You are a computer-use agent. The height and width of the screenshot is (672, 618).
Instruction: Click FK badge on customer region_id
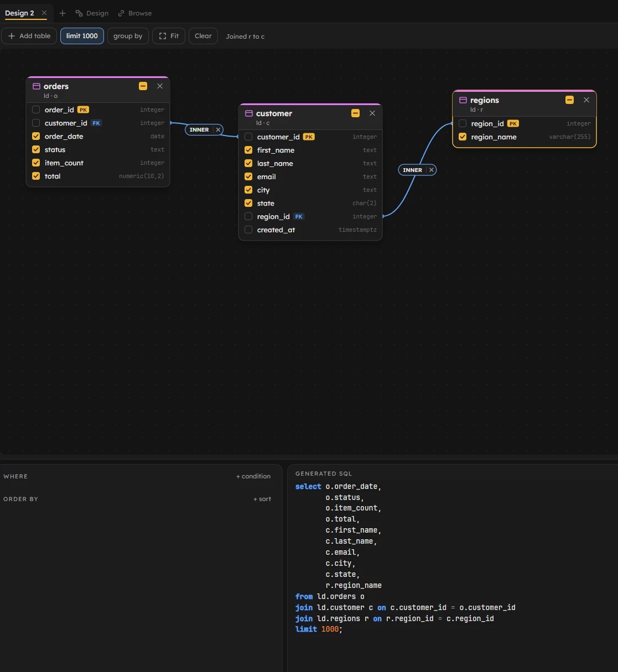coord(299,216)
